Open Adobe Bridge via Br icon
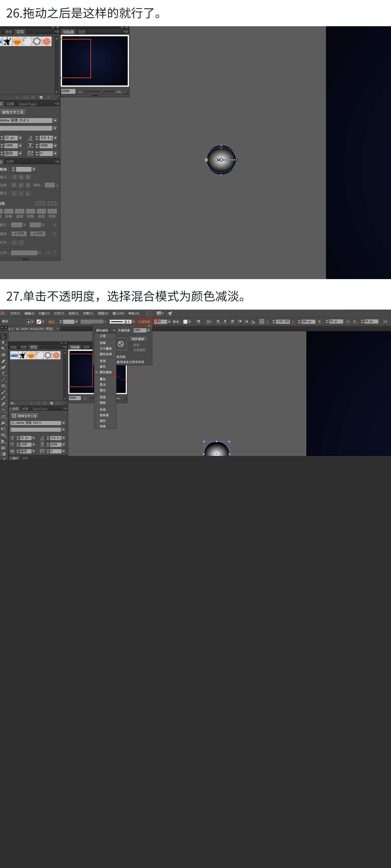The height and width of the screenshot is (868, 391). point(149,313)
